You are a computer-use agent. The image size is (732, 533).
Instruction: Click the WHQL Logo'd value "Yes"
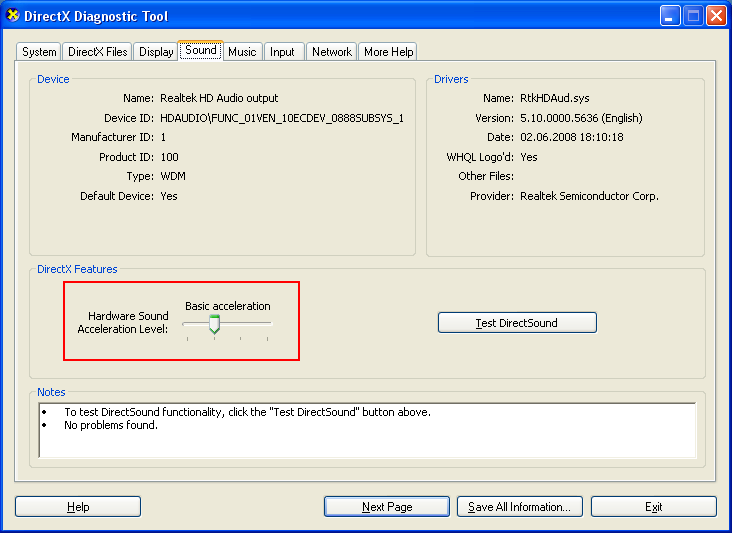click(528, 157)
